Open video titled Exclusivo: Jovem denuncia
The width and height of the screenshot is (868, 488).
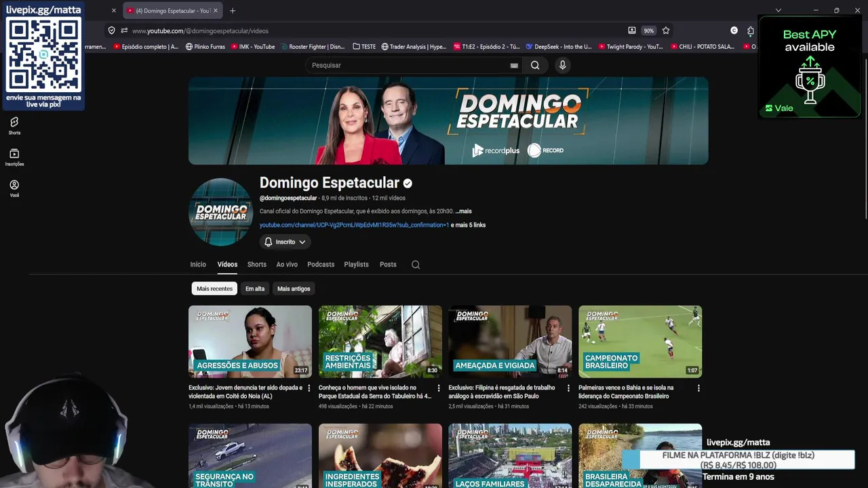[x=245, y=392]
